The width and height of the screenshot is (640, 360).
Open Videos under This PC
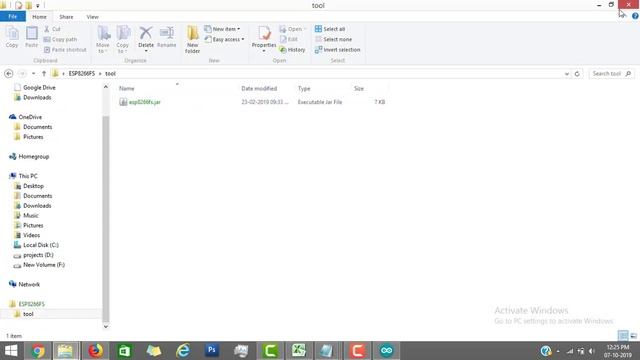click(x=27, y=235)
